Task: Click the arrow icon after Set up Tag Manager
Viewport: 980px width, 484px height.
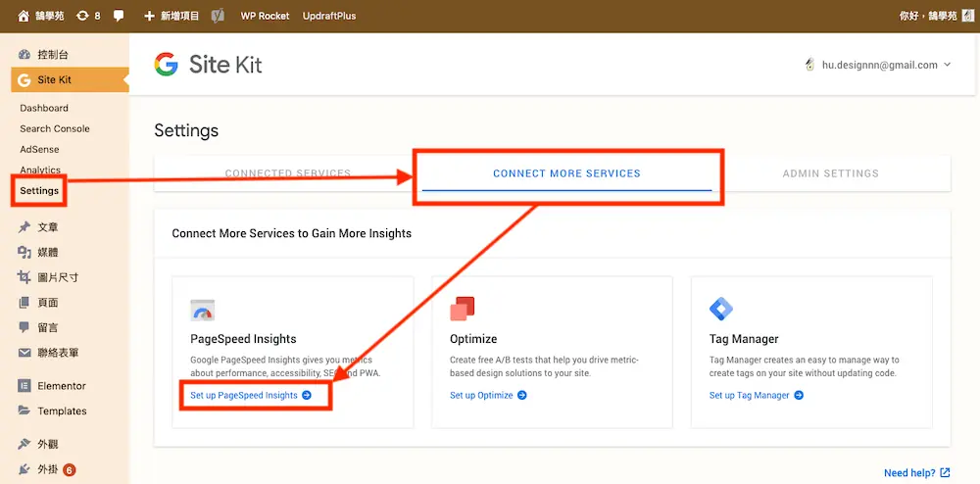Action: click(799, 395)
